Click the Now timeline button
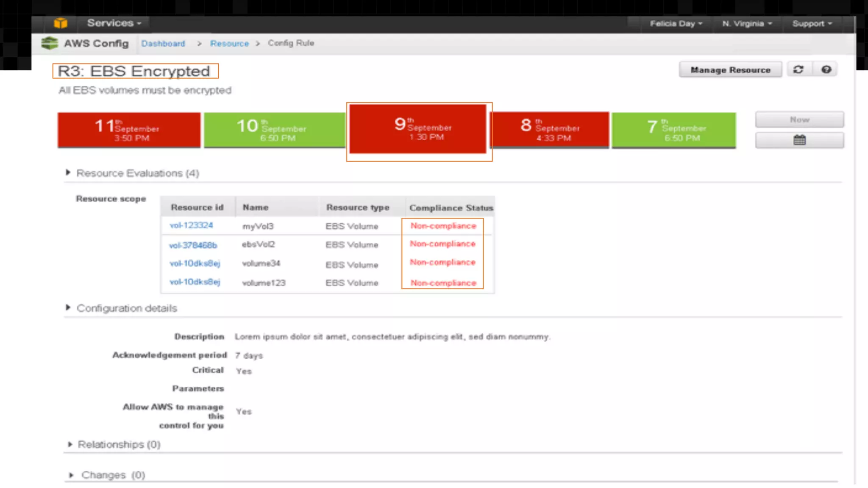Viewport: 868px width, 488px height. (799, 120)
